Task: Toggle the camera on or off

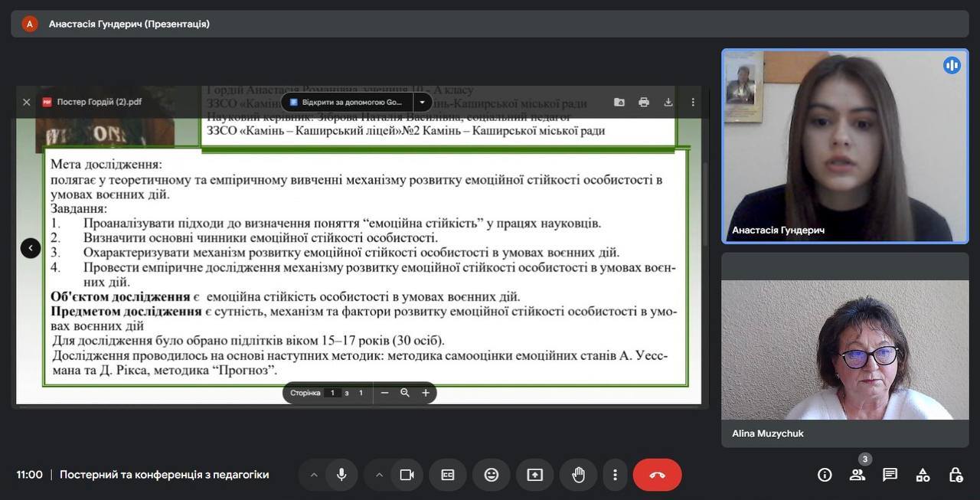Action: [x=407, y=475]
